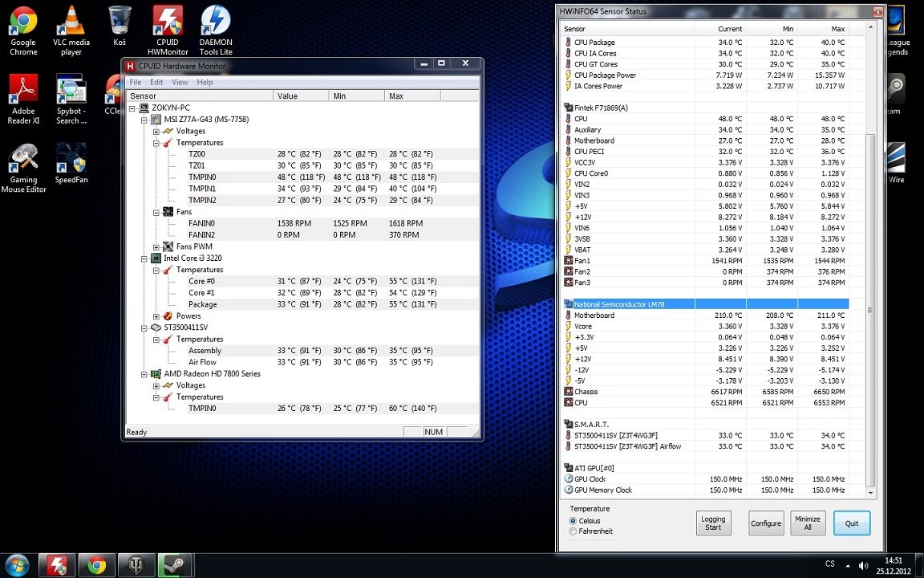Launch Adobe Reader XI desktop shortcut
The width and height of the screenshot is (924, 578).
(x=23, y=99)
